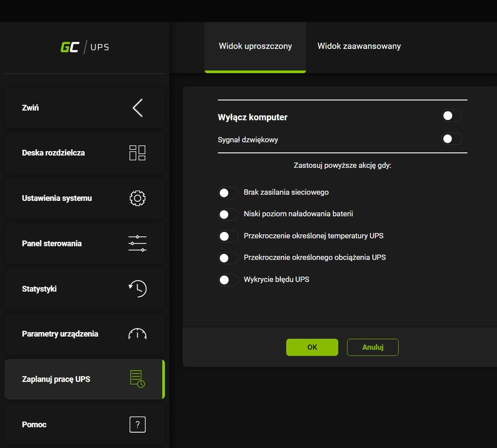Image resolution: width=497 pixels, height=448 pixels.
Task: Click the device parameters gauge icon
Action: click(x=137, y=334)
